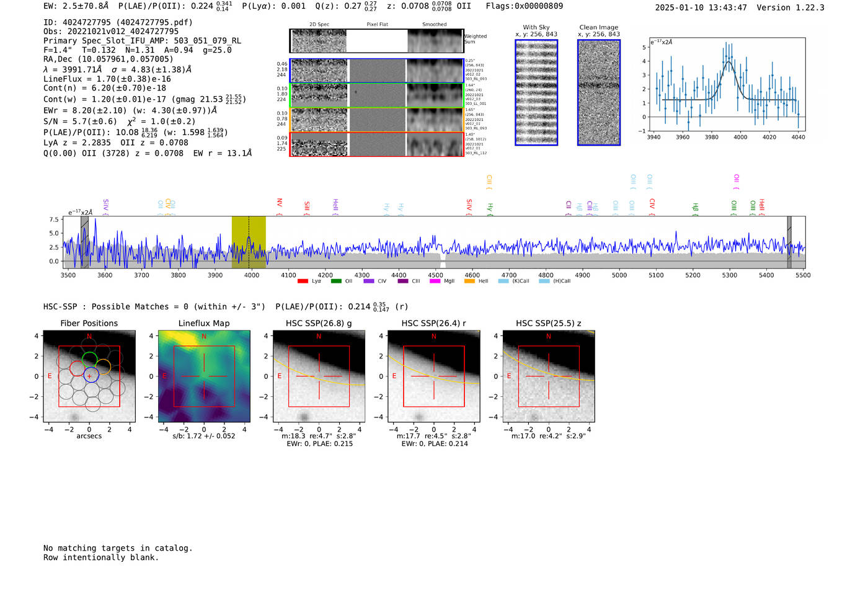This screenshot has height=591, width=868.
Task: Click the magenta OII line marker
Action: point(736,182)
